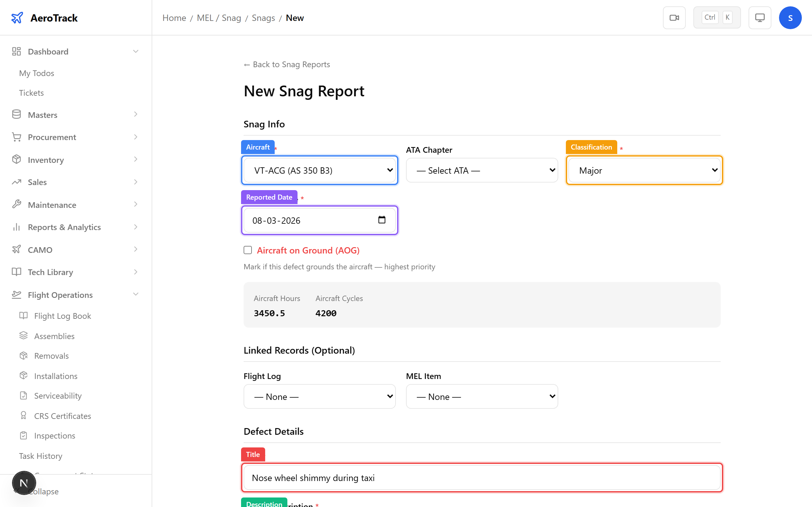This screenshot has height=507, width=812.
Task: Select the Reports & Analytics chart icon
Action: click(x=16, y=227)
